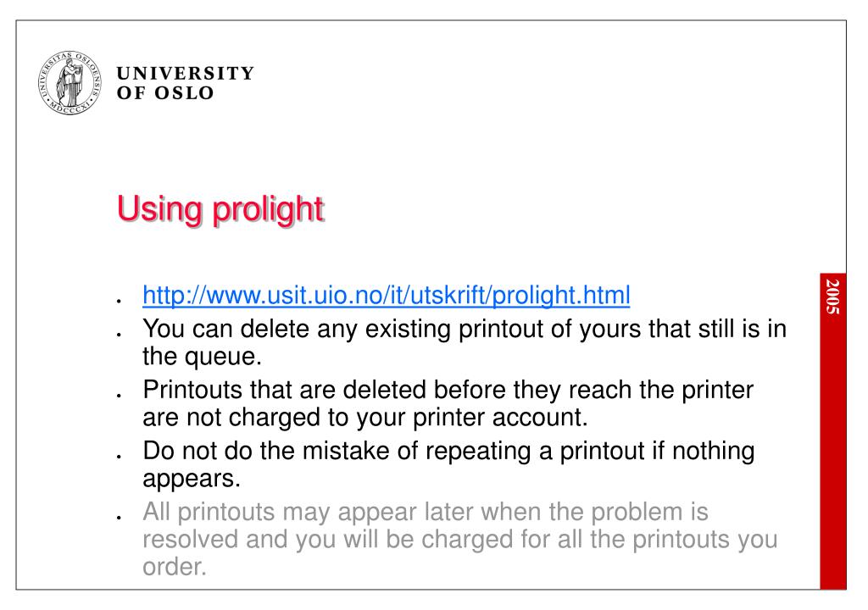Viewport: 868px width, 610px height.
Task: Click the red 2005 sidebar banner
Action: click(832, 430)
